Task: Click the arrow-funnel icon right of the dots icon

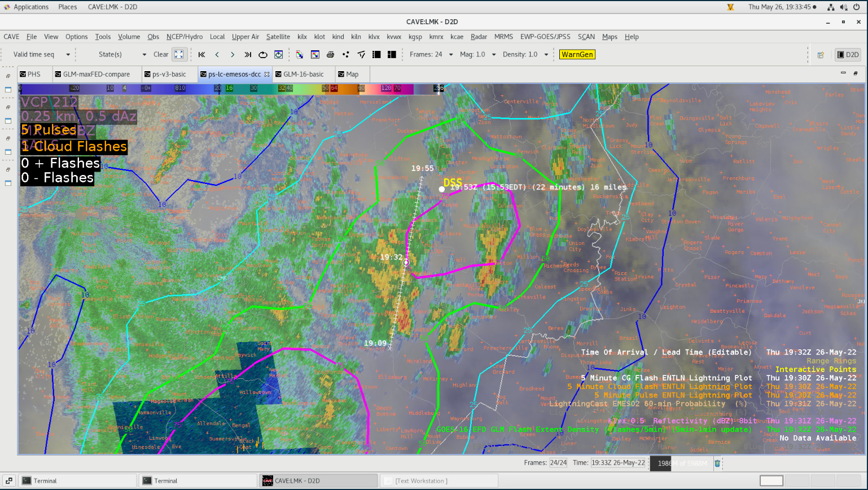Action: tap(361, 55)
